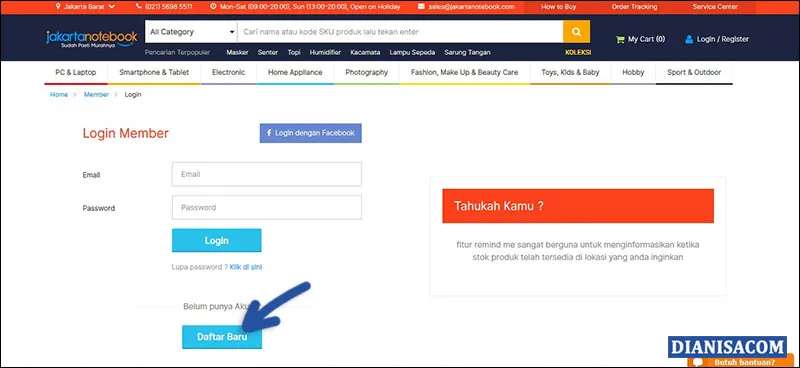This screenshot has width=800, height=368.
Task: Click the Login Member heading
Action: (126, 134)
